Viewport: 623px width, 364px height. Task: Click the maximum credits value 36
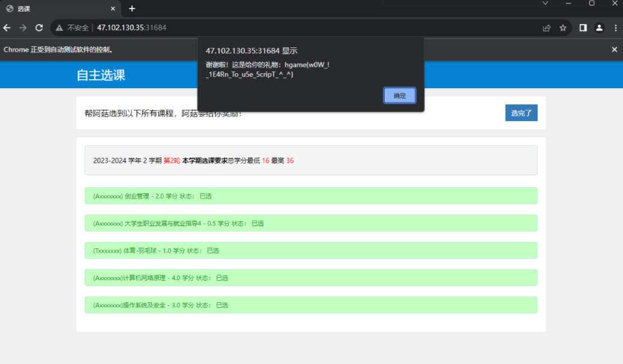tap(290, 160)
